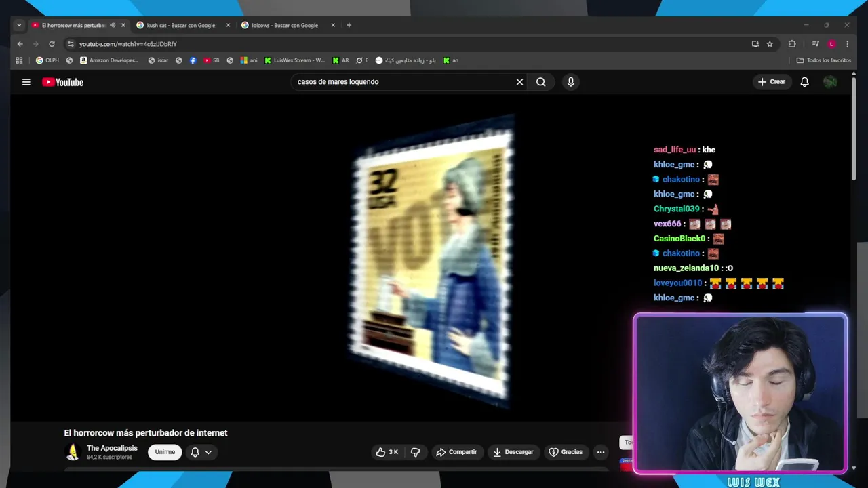Open the tab search dropdown arrow
The image size is (868, 488).
coord(19,25)
